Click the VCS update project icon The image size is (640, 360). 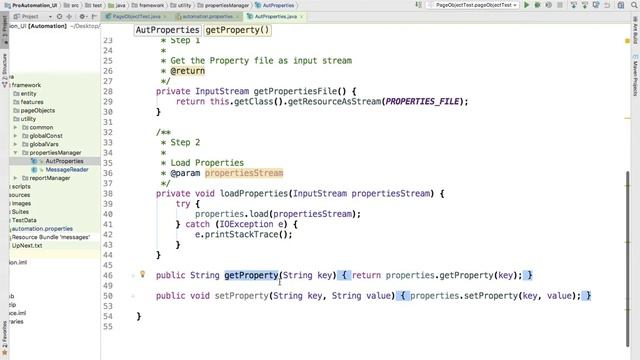[x=573, y=5]
